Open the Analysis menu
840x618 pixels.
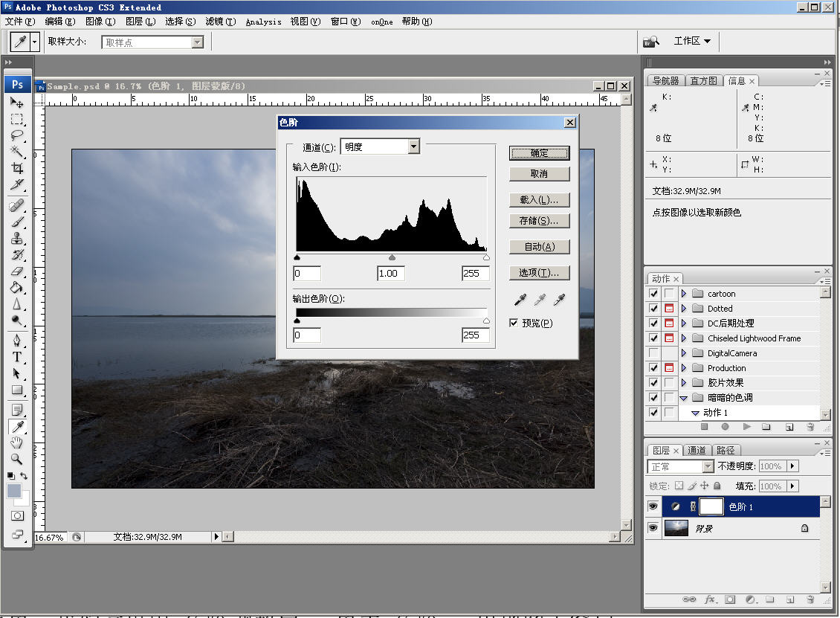pyautogui.click(x=264, y=22)
